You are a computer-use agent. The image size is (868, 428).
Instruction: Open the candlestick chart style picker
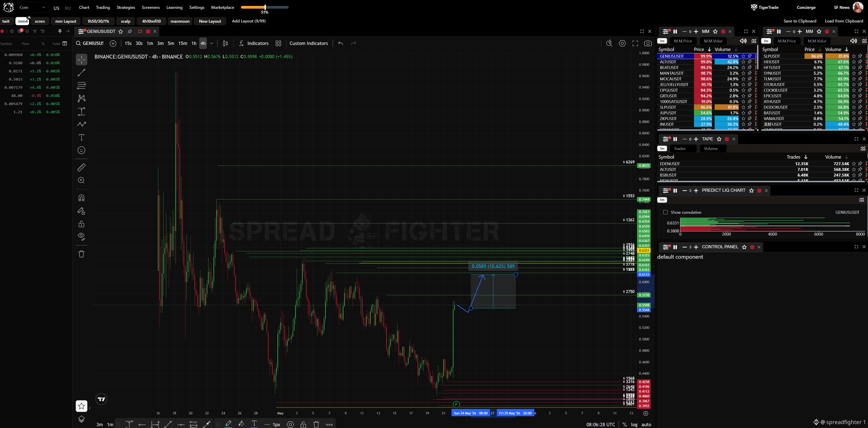[226, 43]
